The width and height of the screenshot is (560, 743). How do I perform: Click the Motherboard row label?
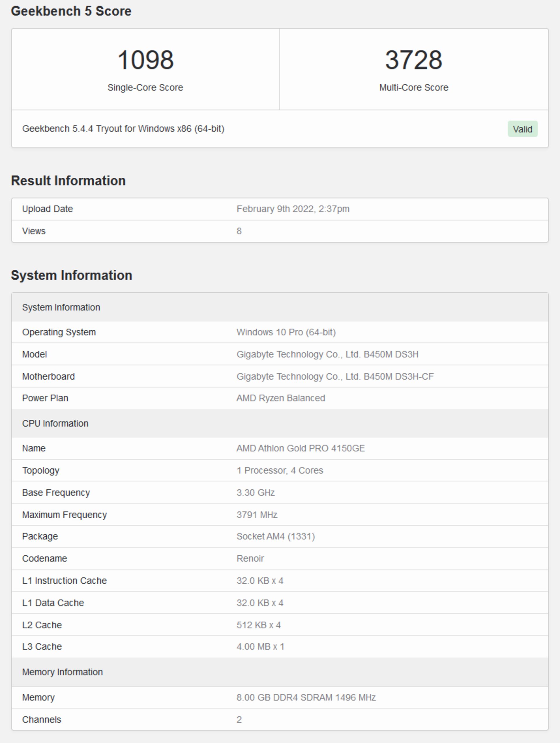pyautogui.click(x=49, y=376)
